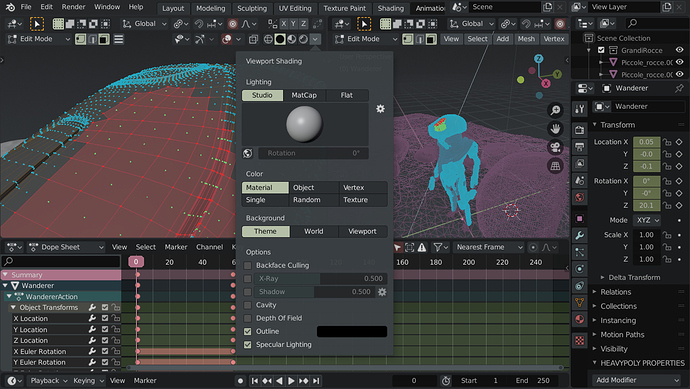Image resolution: width=690 pixels, height=389 pixels.
Task: Open the Add Modifier dropdown
Action: click(637, 380)
